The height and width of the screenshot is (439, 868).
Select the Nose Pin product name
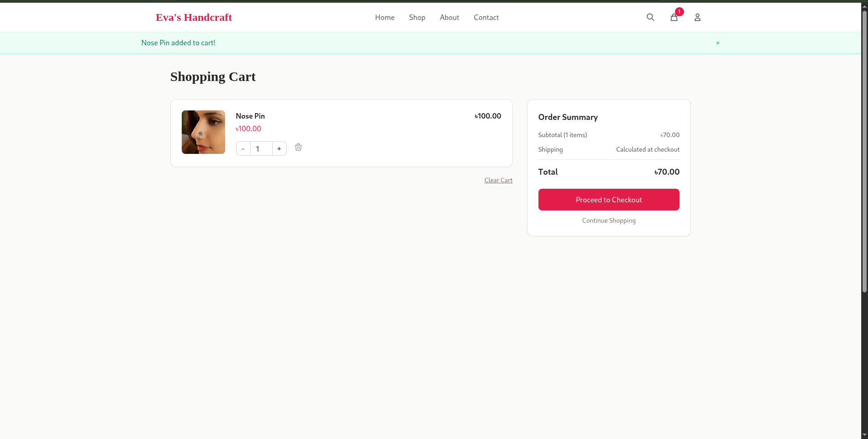pos(250,116)
